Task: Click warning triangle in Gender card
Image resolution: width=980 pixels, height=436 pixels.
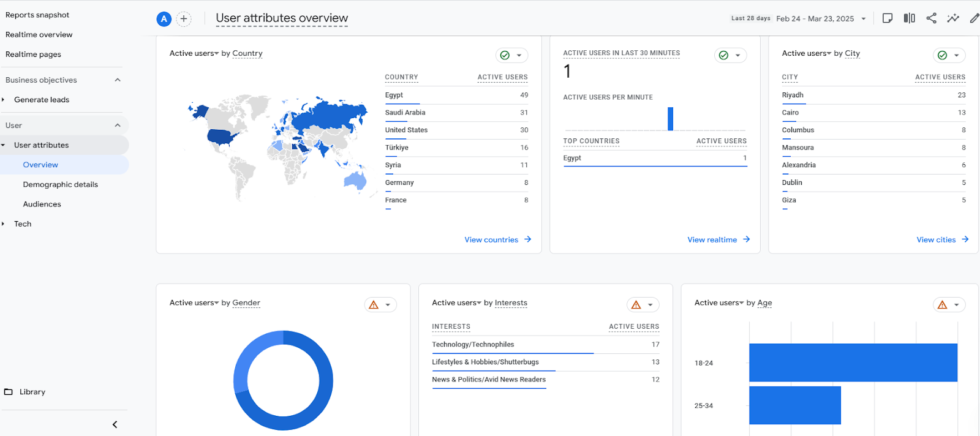Action: pyautogui.click(x=374, y=305)
